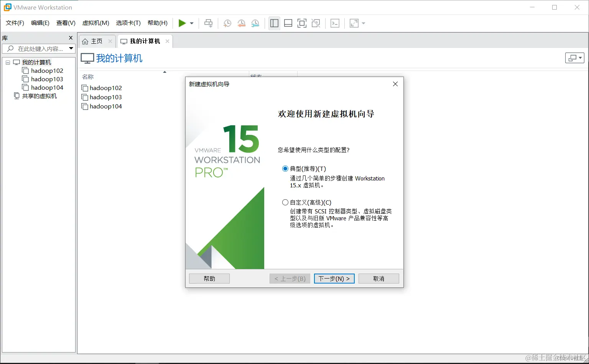Click the Unity mode toolbar icon

tap(316, 23)
